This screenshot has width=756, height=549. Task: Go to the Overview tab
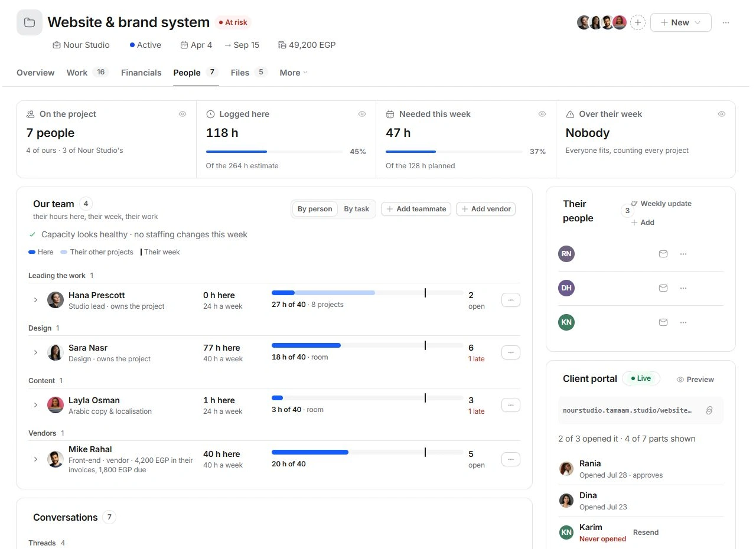click(x=35, y=73)
